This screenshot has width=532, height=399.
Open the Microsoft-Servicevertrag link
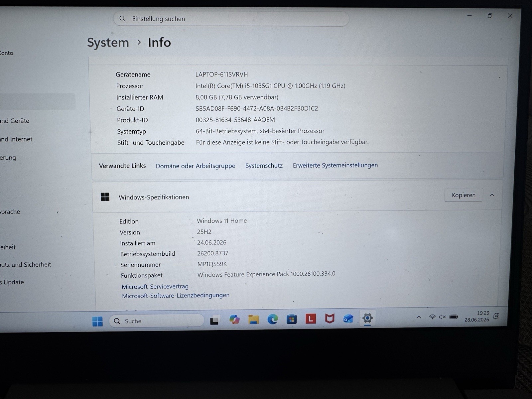tap(155, 287)
